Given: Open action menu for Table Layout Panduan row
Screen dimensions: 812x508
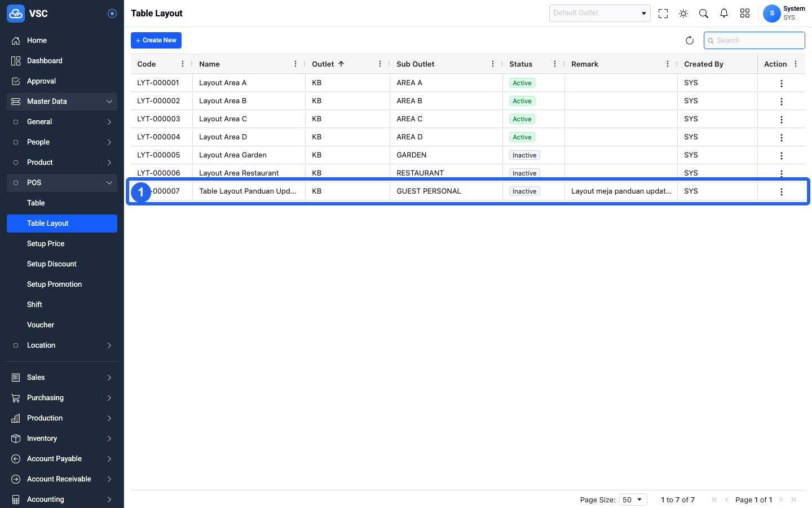Looking at the screenshot, I should point(782,192).
